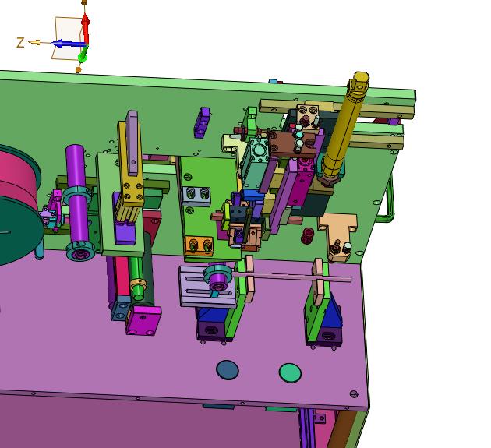Select the green axis handle on the triad
Image resolution: width=491 pixels, height=448 pixels.
[x=83, y=55]
